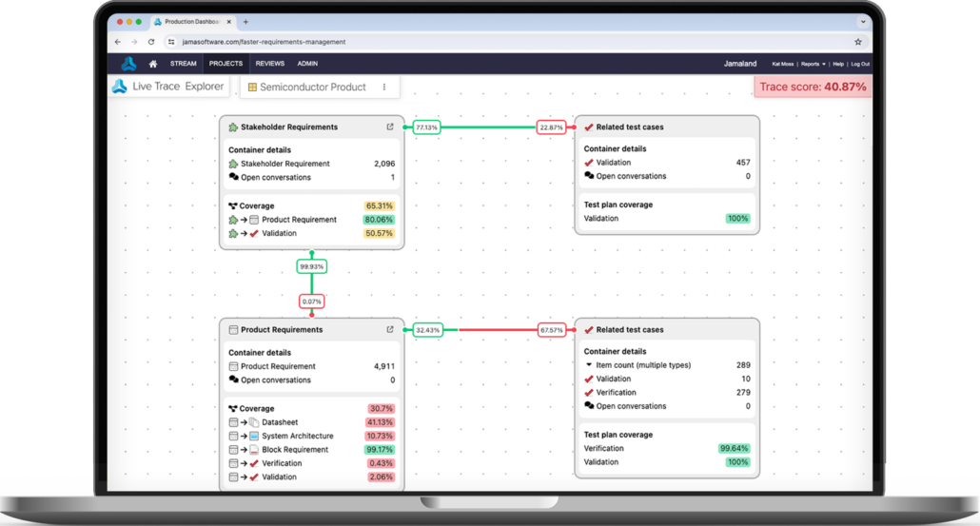Open the Semiconductor Product project selector
Viewport: 980px width, 526px height.
coord(306,87)
